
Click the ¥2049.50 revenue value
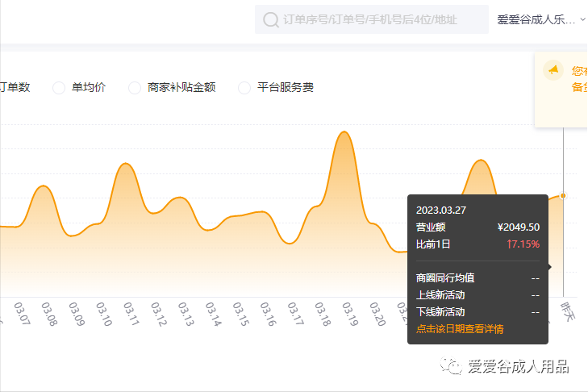coord(519,227)
